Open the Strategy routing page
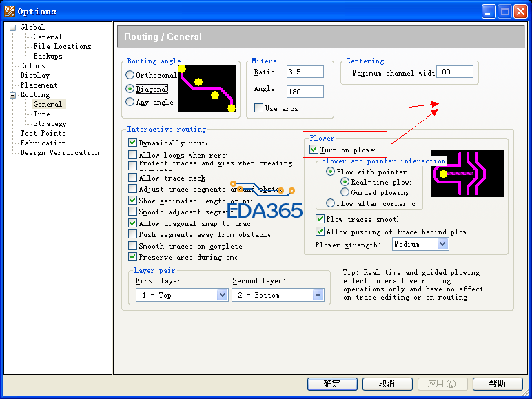The width and height of the screenshot is (532, 399). tap(50, 123)
